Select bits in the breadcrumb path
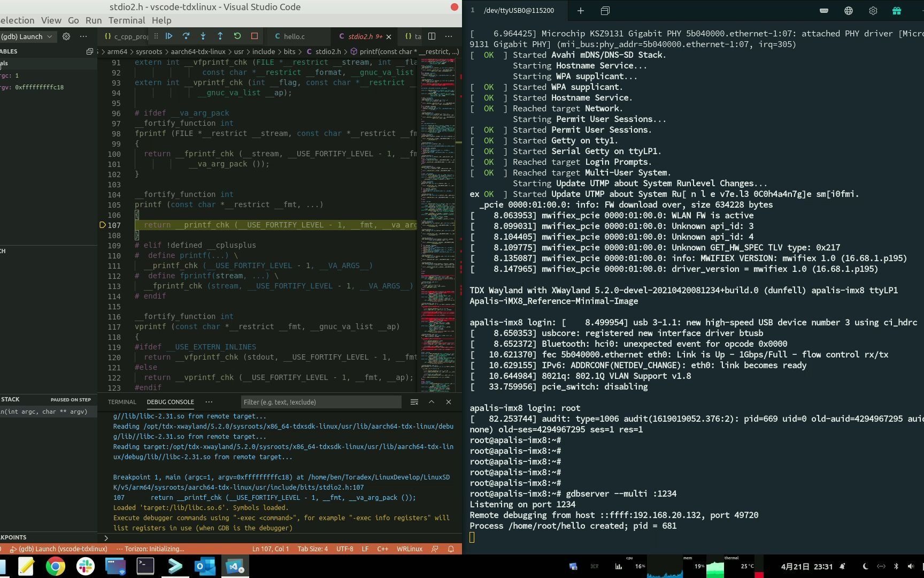924x578 pixels. click(290, 51)
